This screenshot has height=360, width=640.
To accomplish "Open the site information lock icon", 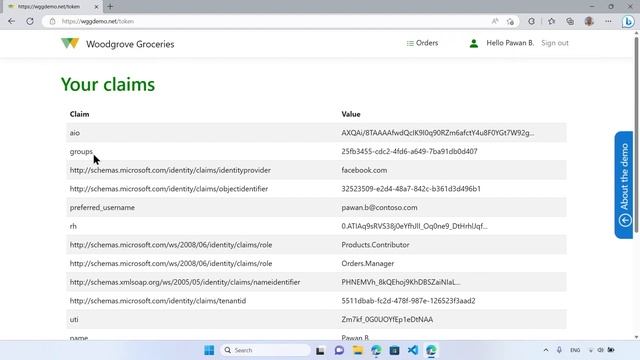I will click(52, 21).
